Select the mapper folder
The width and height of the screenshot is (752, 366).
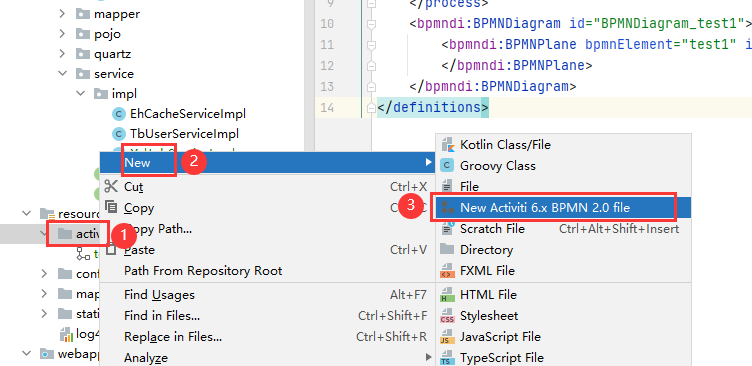pos(117,14)
